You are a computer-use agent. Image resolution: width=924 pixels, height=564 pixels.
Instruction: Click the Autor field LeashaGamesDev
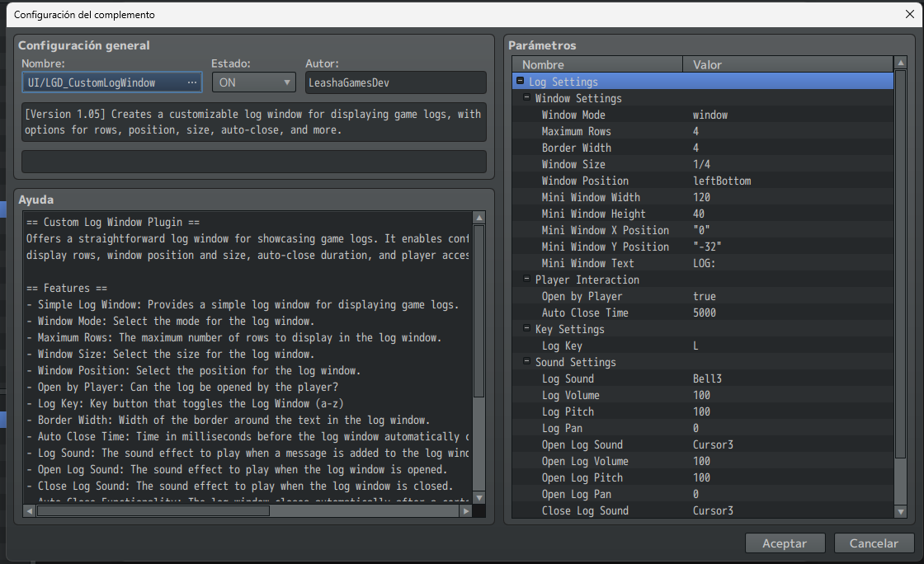(x=395, y=83)
